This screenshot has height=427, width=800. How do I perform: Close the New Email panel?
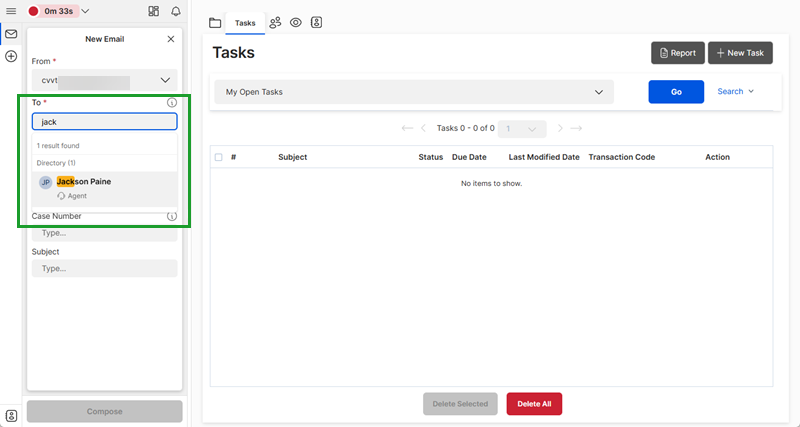point(170,39)
